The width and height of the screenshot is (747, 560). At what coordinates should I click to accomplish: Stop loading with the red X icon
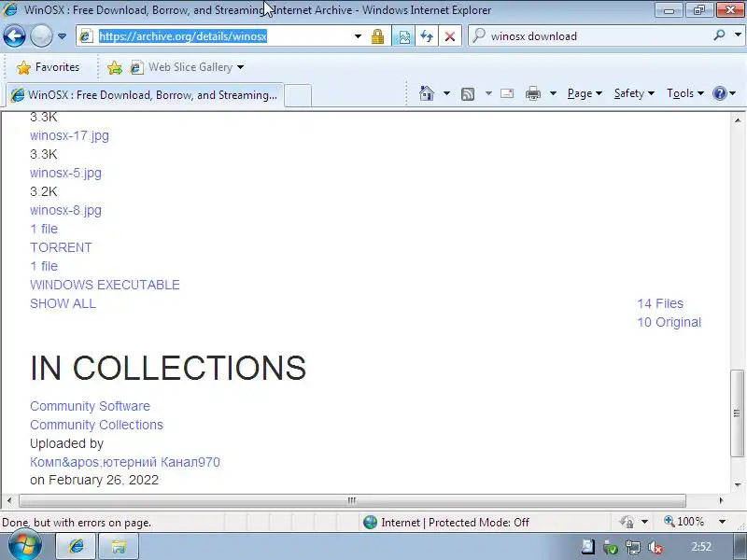click(450, 36)
